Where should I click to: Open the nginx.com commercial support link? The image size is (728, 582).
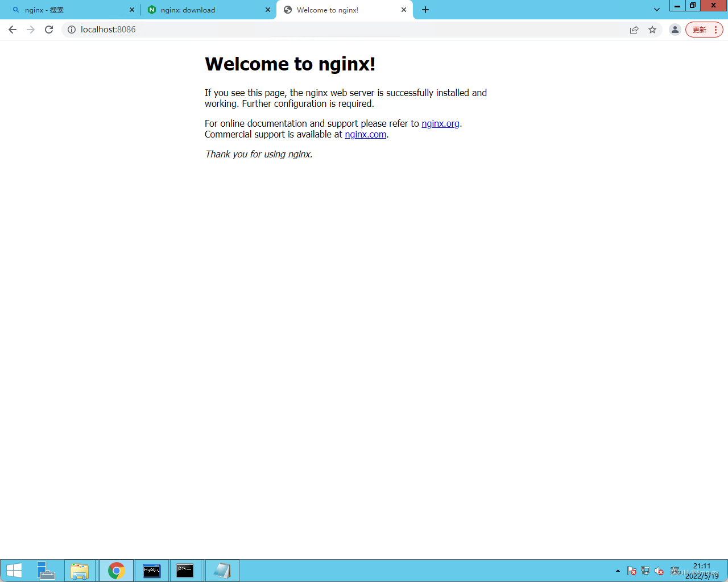pyautogui.click(x=365, y=135)
